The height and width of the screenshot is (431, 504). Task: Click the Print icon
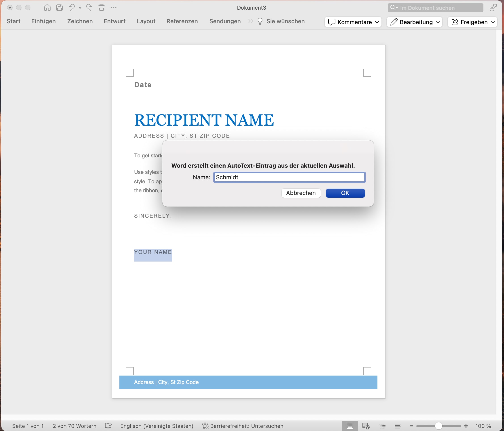click(x=102, y=8)
